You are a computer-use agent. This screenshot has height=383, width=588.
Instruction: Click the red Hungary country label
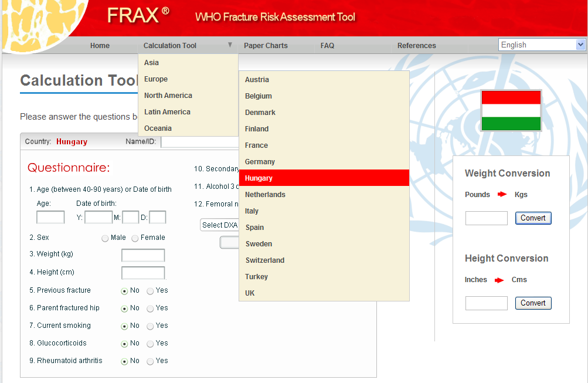pos(72,141)
